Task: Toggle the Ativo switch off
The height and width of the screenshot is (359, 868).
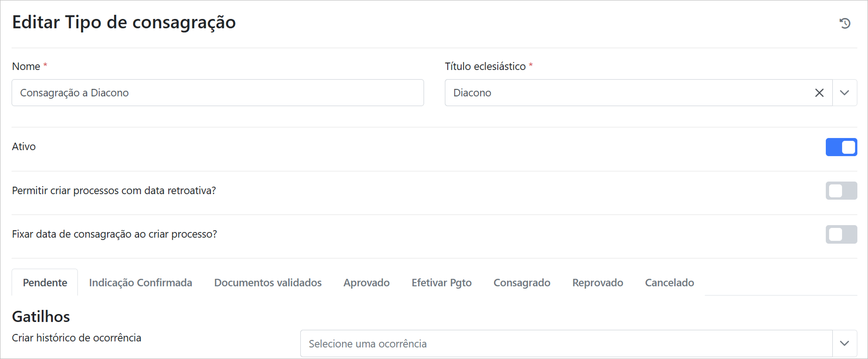Action: point(841,147)
